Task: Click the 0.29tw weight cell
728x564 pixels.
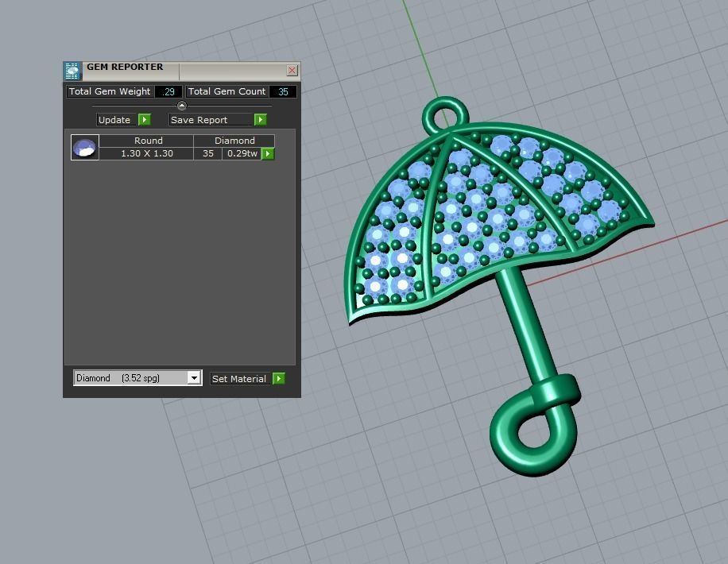Action: [242, 153]
